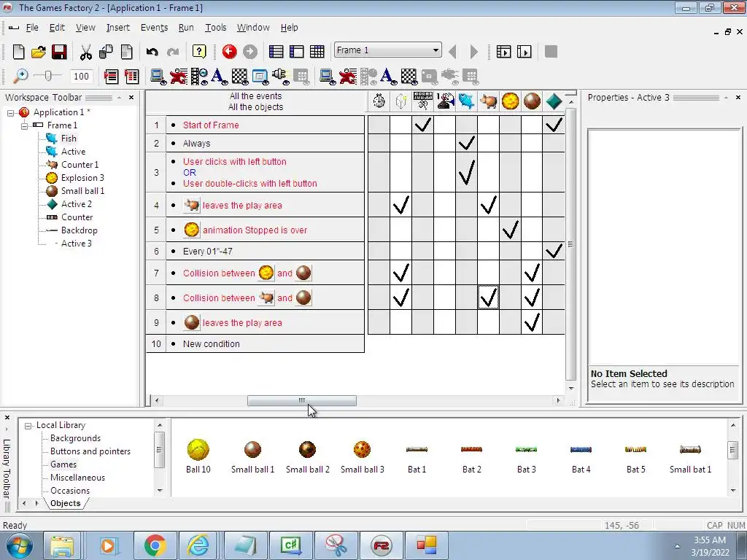Open the Run menu
Viewport: 747px width, 560px height.
[x=186, y=28]
